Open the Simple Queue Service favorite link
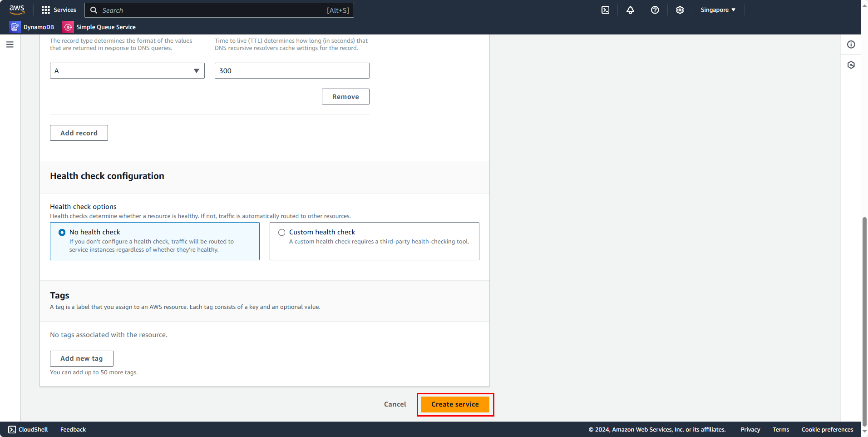 106,27
